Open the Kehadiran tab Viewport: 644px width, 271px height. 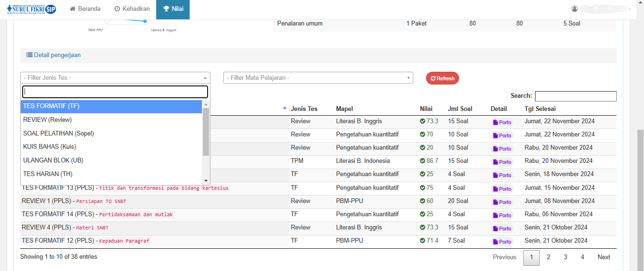pyautogui.click(x=132, y=9)
